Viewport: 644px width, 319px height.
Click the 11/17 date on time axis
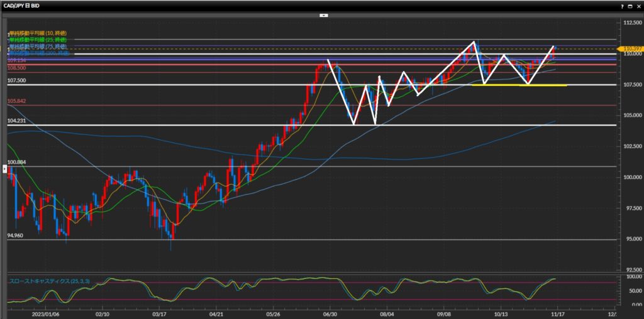tap(557, 312)
